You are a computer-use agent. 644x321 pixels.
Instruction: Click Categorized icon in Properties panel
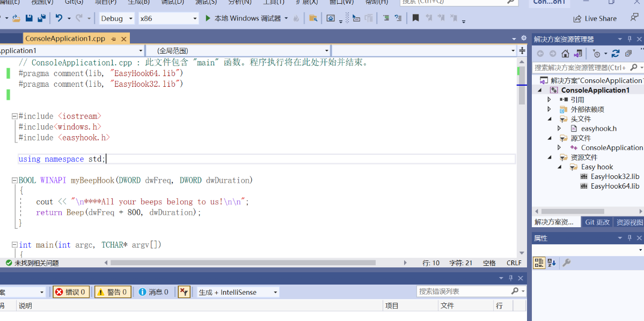click(x=539, y=263)
